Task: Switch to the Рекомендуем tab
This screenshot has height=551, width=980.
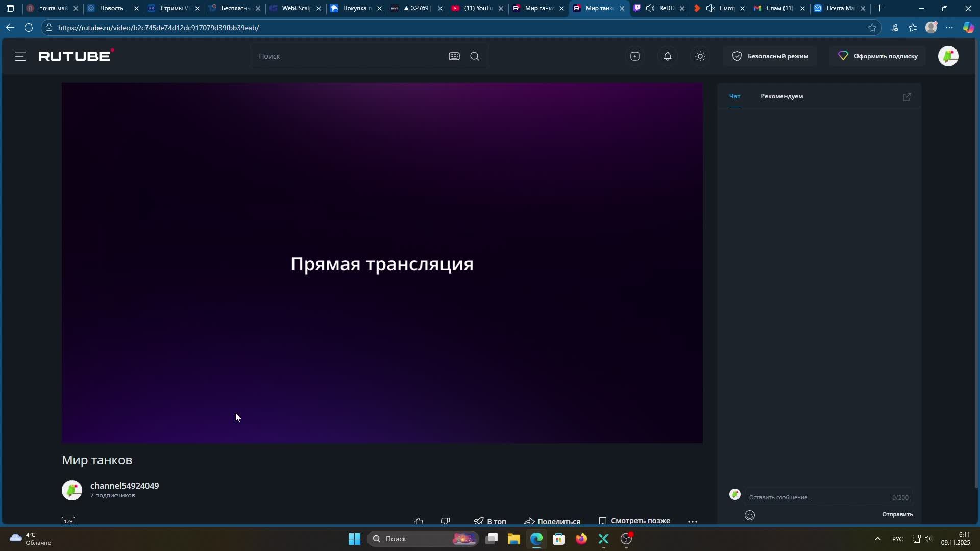Action: 781,96
